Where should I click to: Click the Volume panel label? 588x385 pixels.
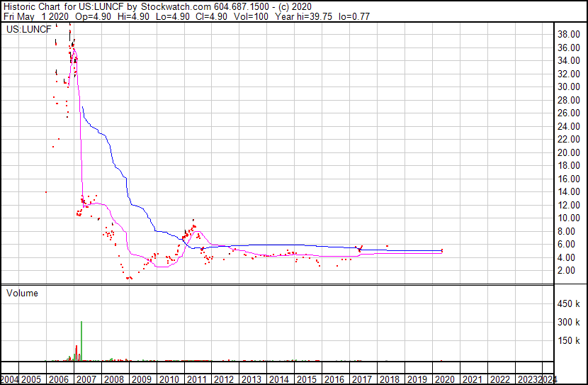[x=23, y=293]
